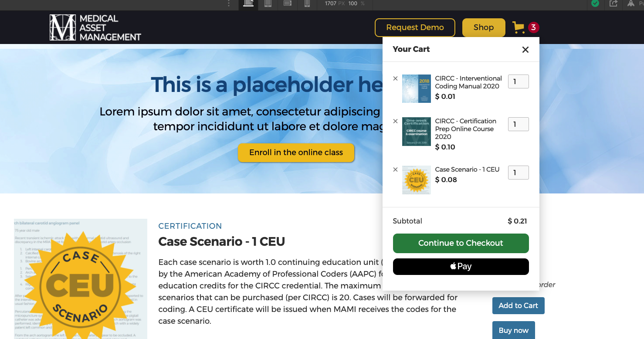
Task: Click CIRCC - Interventional Coding Manual 2020 title
Action: (x=468, y=82)
